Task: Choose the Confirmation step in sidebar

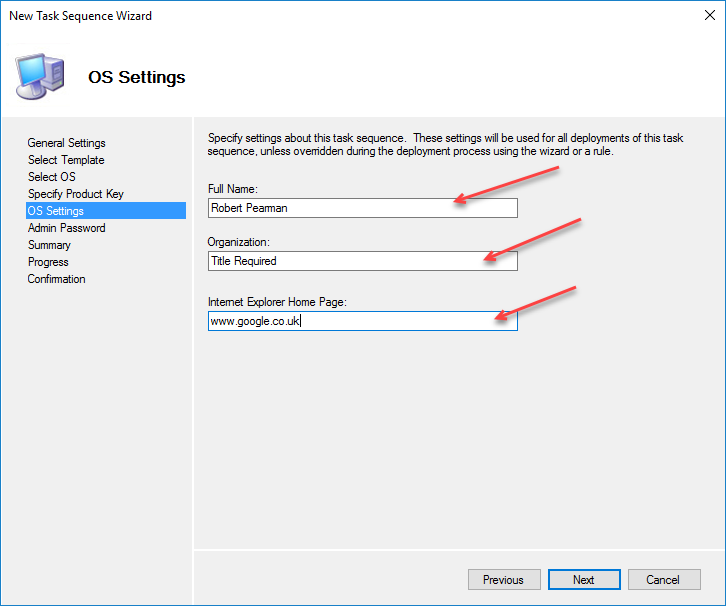Action: 56,279
